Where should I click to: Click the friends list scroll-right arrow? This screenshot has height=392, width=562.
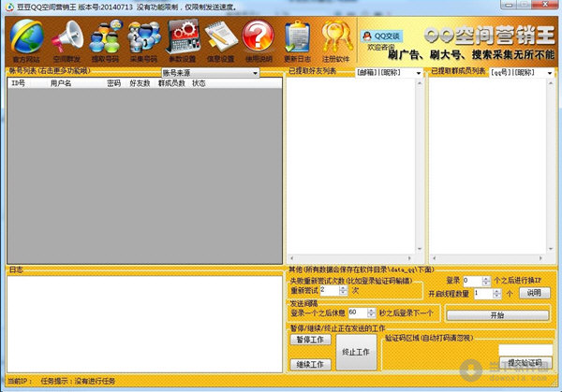coord(409,258)
